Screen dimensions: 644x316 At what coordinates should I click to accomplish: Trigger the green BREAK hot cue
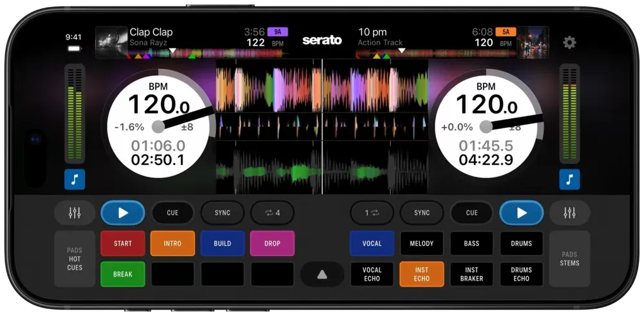coord(123,274)
